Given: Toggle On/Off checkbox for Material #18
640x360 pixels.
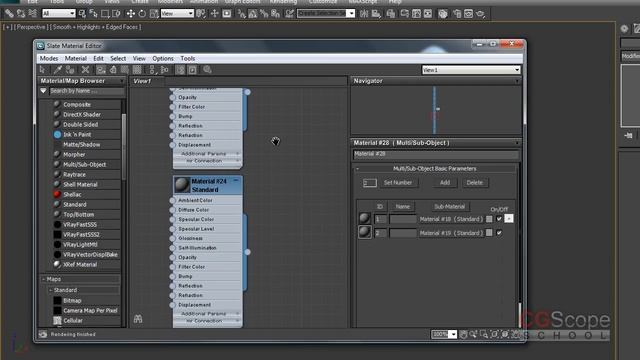Looking at the screenshot, I should (499, 219).
